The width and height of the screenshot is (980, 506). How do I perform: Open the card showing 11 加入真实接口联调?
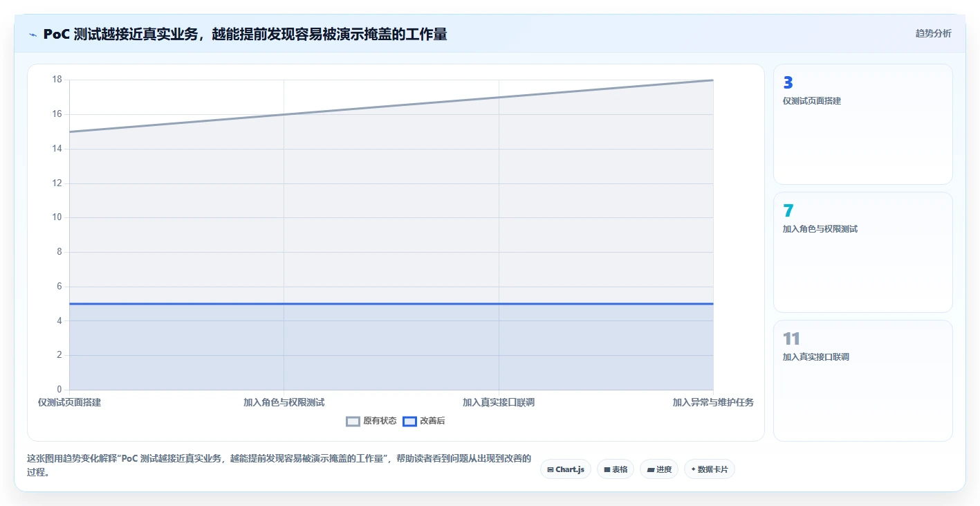point(862,381)
